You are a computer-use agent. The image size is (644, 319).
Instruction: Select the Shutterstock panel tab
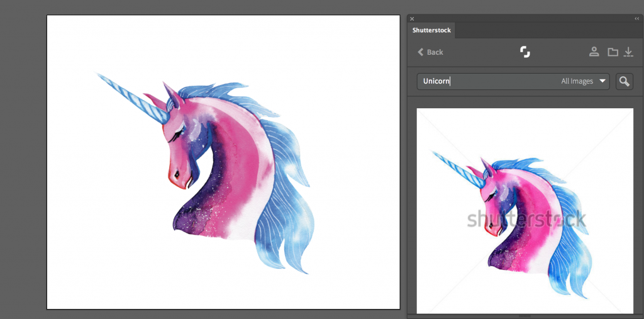(431, 30)
